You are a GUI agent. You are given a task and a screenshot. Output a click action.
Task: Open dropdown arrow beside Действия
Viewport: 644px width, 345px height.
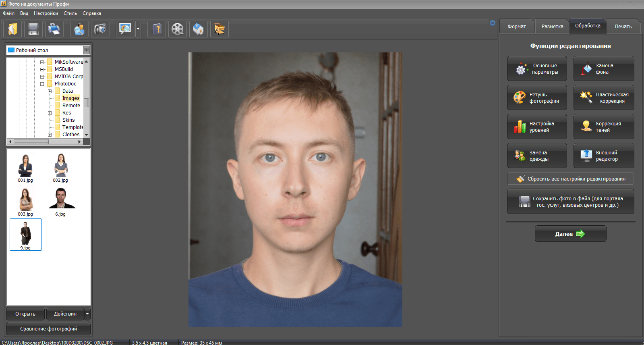click(87, 314)
